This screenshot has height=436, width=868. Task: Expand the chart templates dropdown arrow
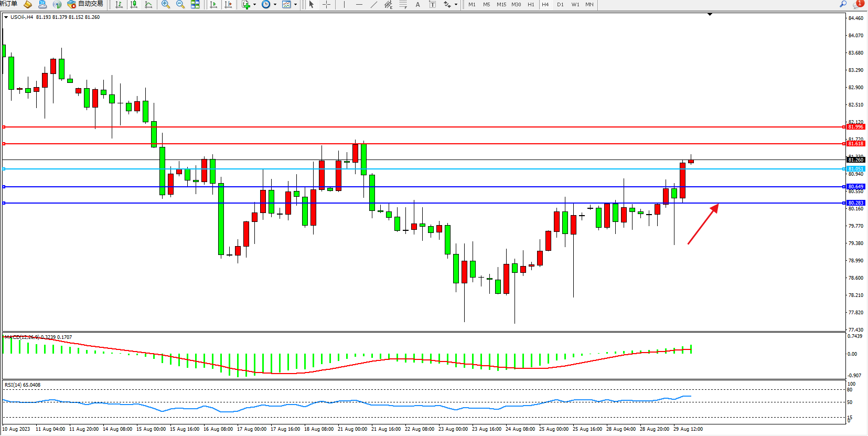[x=295, y=5]
